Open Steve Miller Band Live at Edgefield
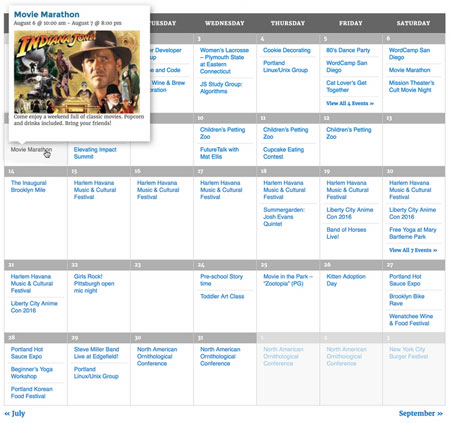Image resolution: width=450 pixels, height=423 pixels. (96, 353)
